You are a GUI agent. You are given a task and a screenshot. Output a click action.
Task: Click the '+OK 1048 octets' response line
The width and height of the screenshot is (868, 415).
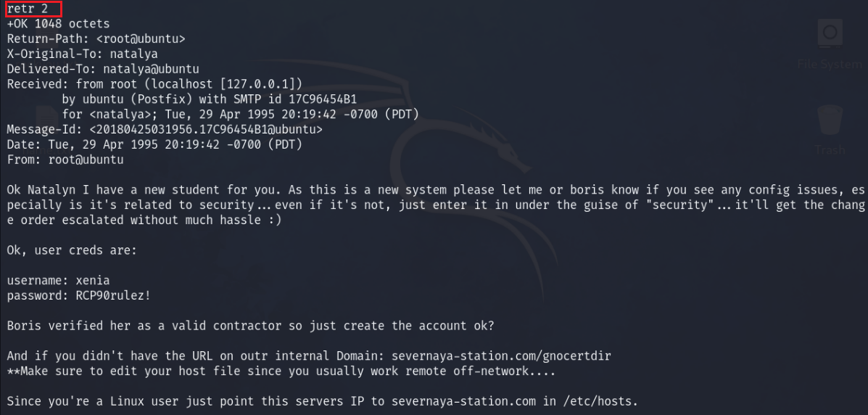point(58,24)
